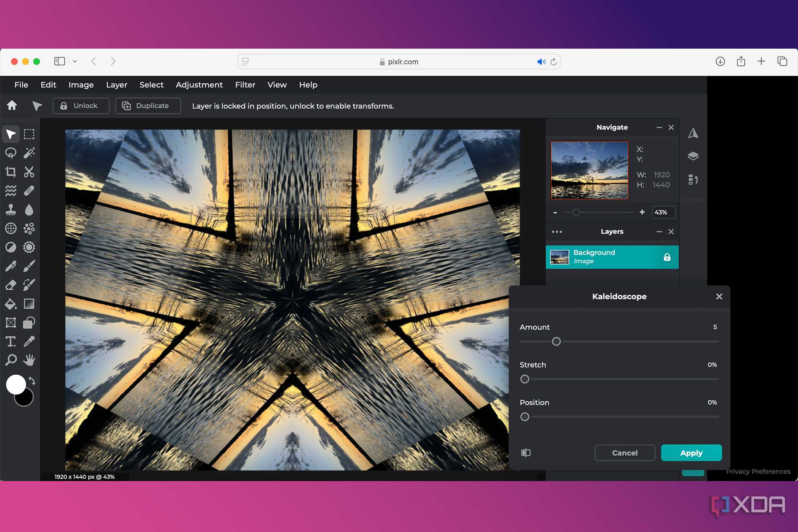The image size is (798, 532).
Task: Select the Brush tool
Action: (x=29, y=266)
